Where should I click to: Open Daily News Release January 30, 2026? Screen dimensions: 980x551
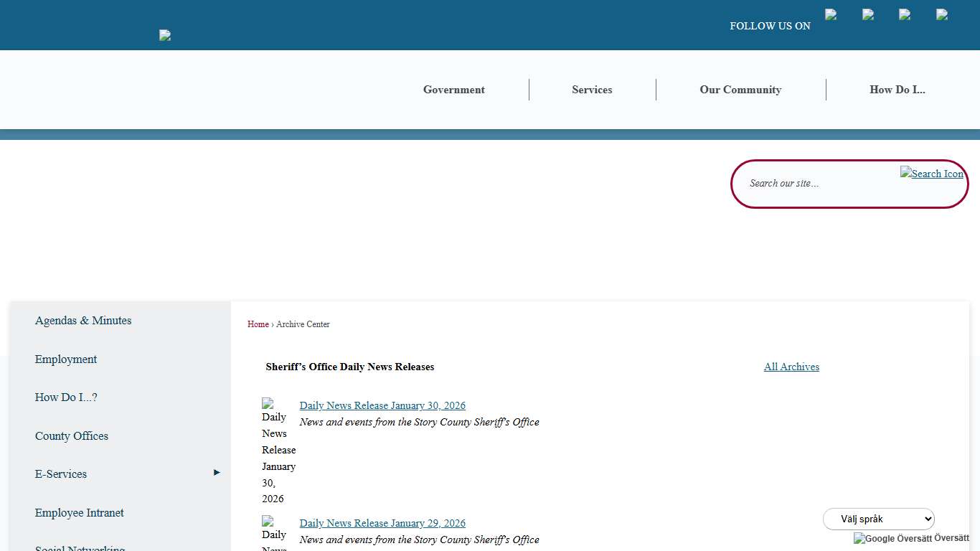382,405
